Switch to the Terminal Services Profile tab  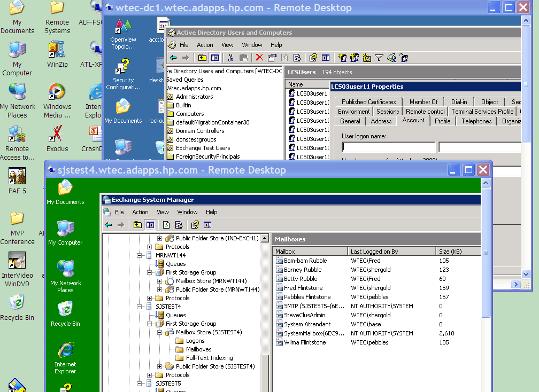coord(482,112)
